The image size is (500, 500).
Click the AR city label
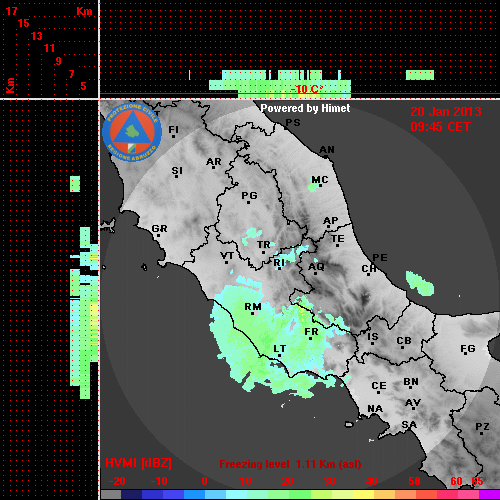tap(214, 162)
